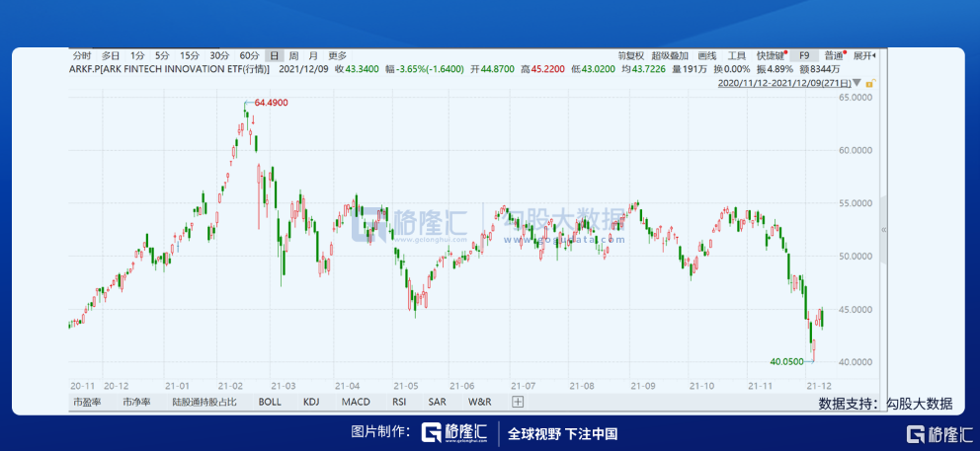Image resolution: width=980 pixels, height=451 pixels.
Task: Click the 普通 mode button
Action: tap(834, 56)
